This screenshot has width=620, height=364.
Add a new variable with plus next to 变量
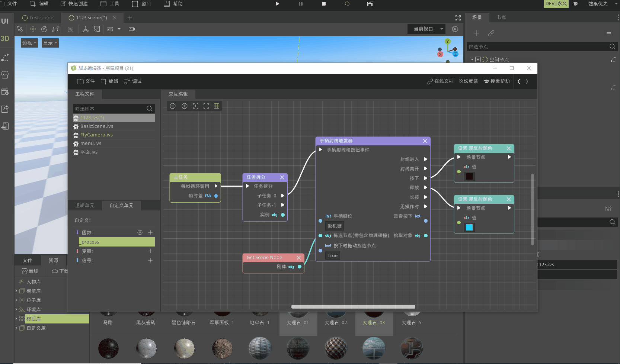pyautogui.click(x=150, y=251)
